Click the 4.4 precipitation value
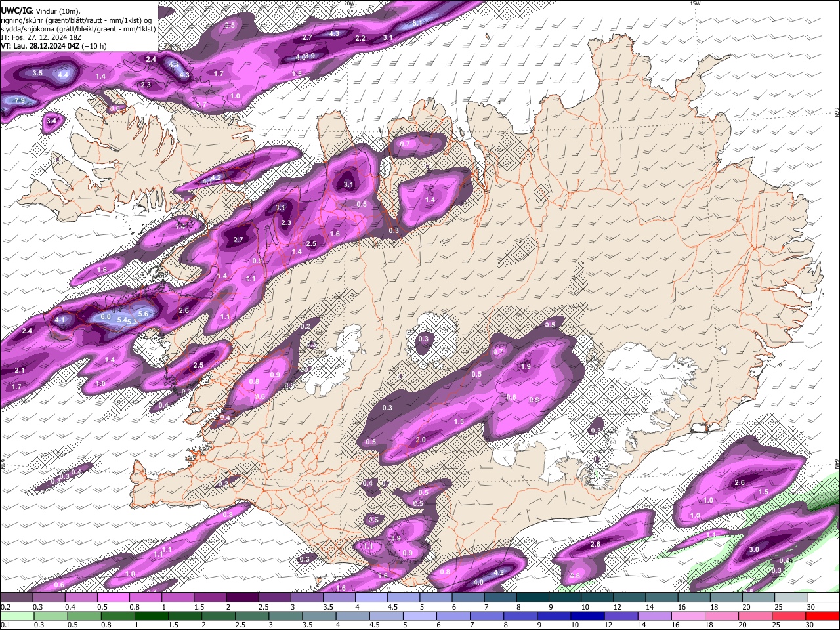 (63, 75)
